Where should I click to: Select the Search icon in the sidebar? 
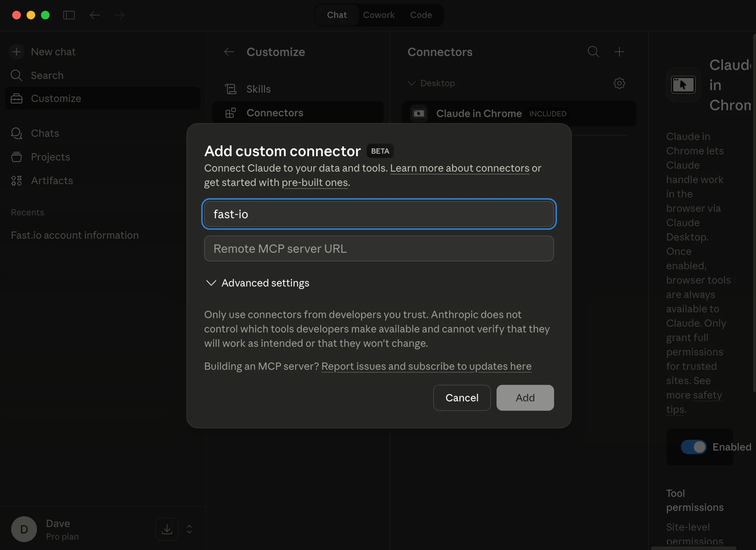tap(16, 75)
